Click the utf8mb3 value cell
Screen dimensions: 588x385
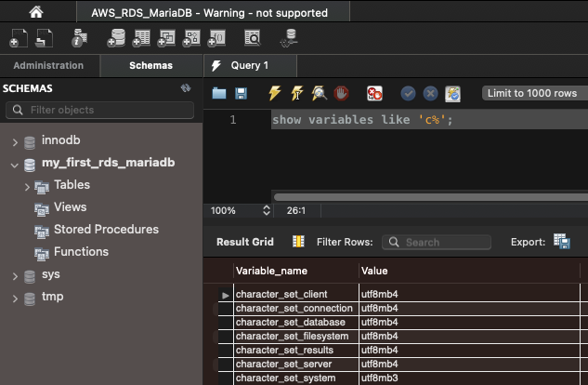469,378
